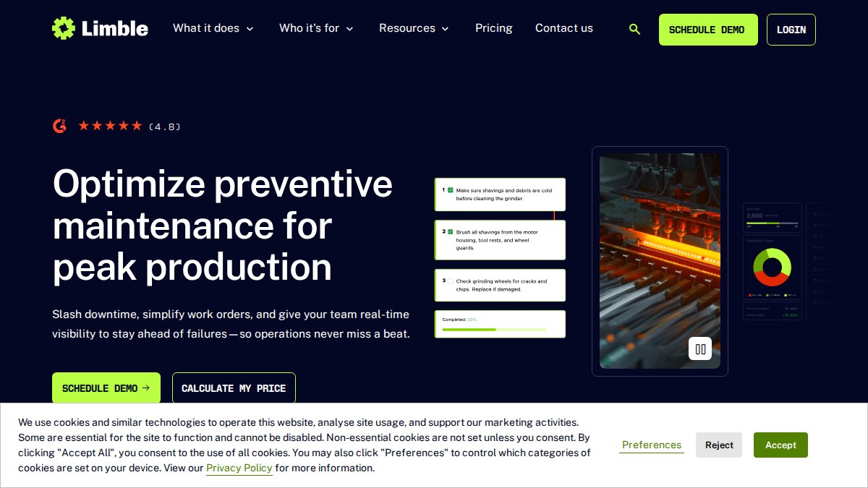Open cookie Preferences
The width and height of the screenshot is (868, 488).
652,445
